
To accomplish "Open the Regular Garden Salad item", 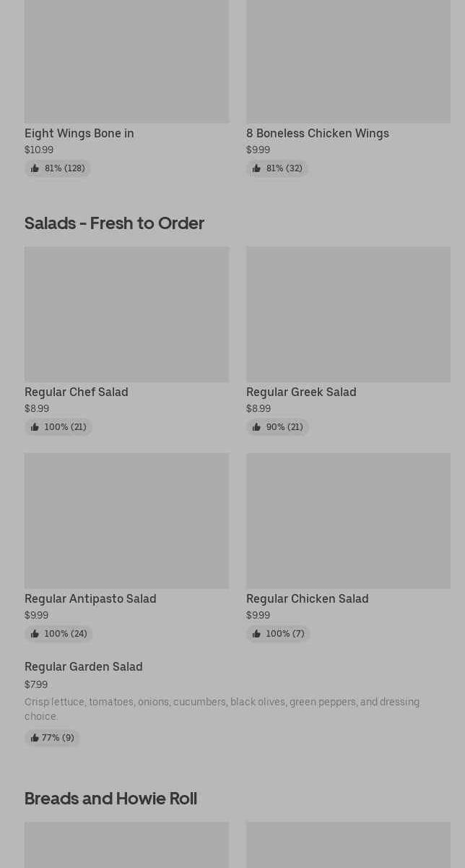I will 84,666.
